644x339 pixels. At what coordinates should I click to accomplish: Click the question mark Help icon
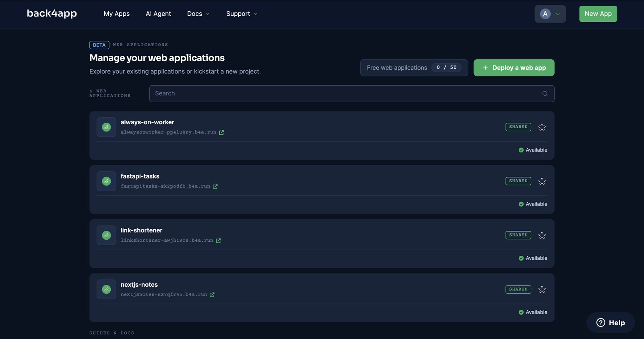pyautogui.click(x=601, y=323)
